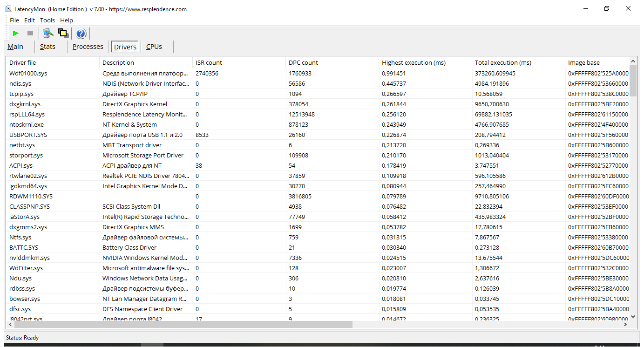Image resolution: width=644 pixels, height=347 pixels.
Task: Switch to the Stats tab
Action: 47,47
